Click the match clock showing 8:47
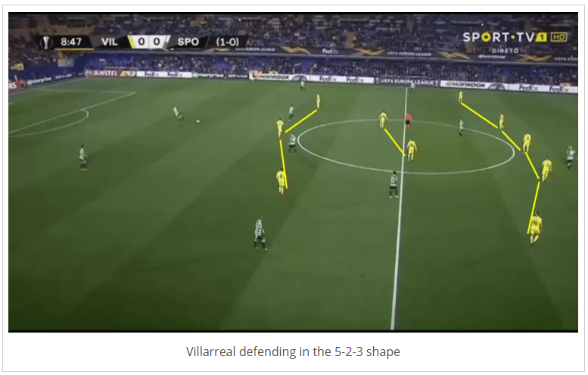The height and width of the screenshot is (375, 588). pyautogui.click(x=71, y=42)
